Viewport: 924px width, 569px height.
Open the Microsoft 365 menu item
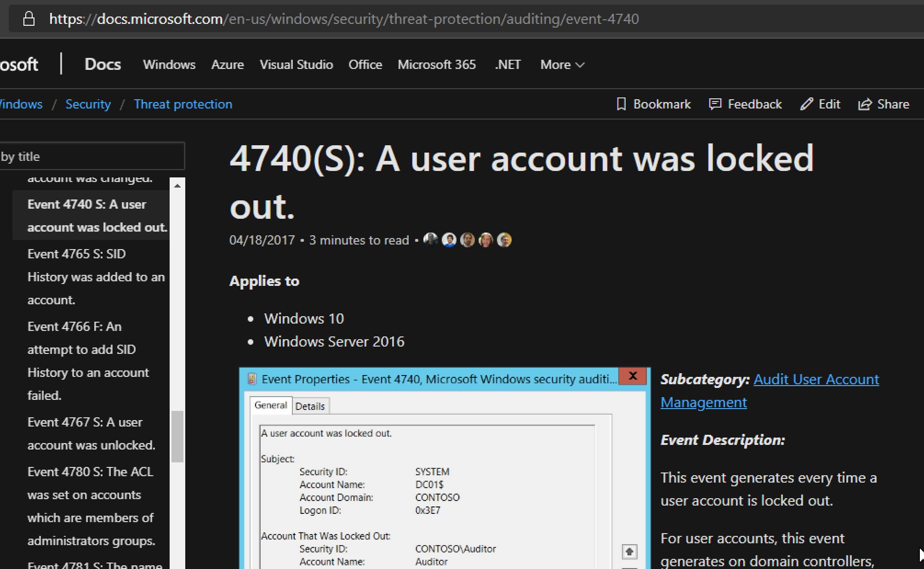coord(437,65)
